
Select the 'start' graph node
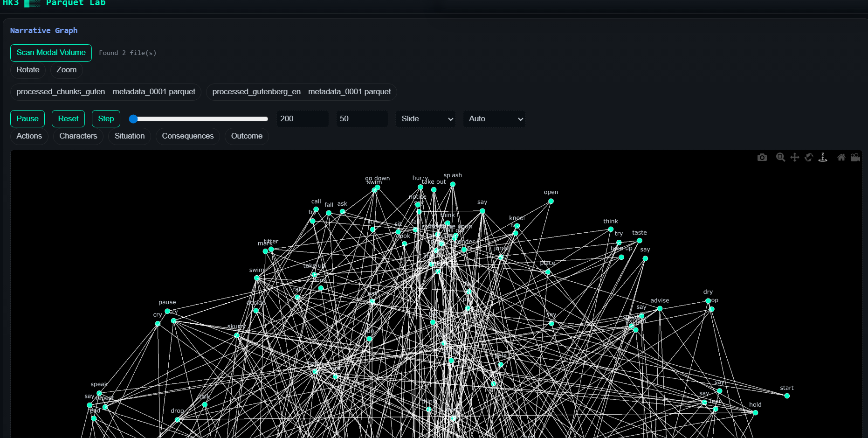click(787, 396)
